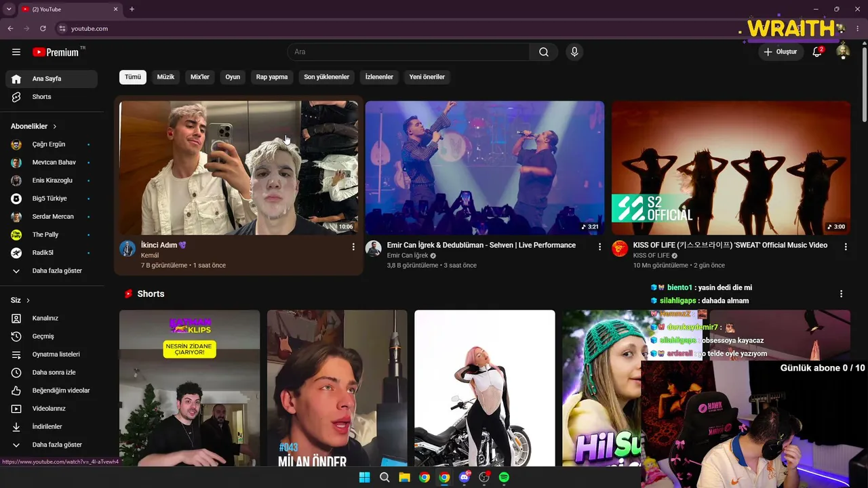Open Big5 Türkiye channel subscription
Viewport: 868px width, 488px height.
coord(52,199)
